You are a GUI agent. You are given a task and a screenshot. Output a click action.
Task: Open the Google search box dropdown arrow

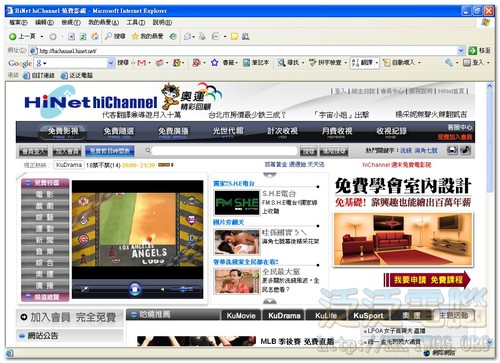click(111, 63)
